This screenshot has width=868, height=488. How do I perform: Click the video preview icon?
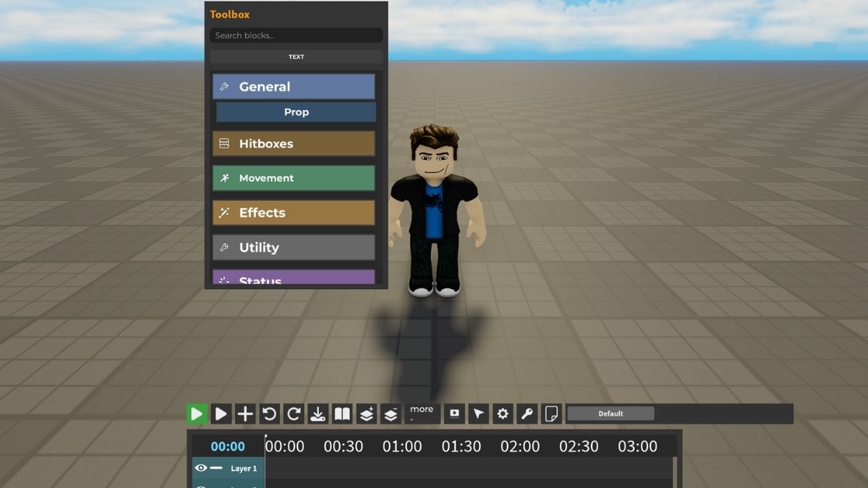[454, 414]
